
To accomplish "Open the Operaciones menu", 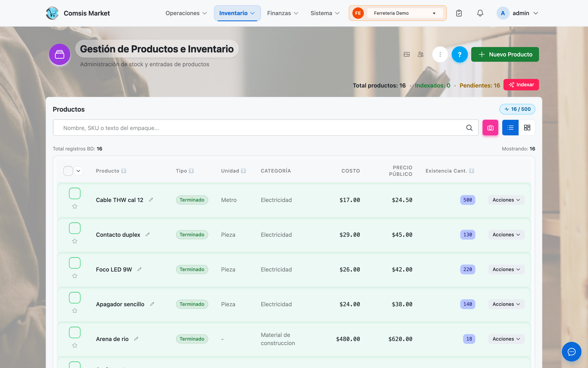I will (186, 13).
